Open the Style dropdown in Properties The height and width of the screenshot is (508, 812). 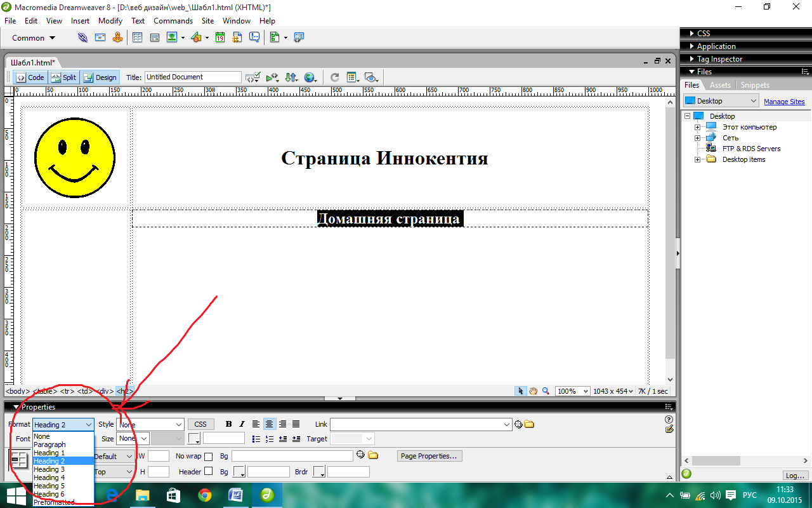click(x=150, y=424)
